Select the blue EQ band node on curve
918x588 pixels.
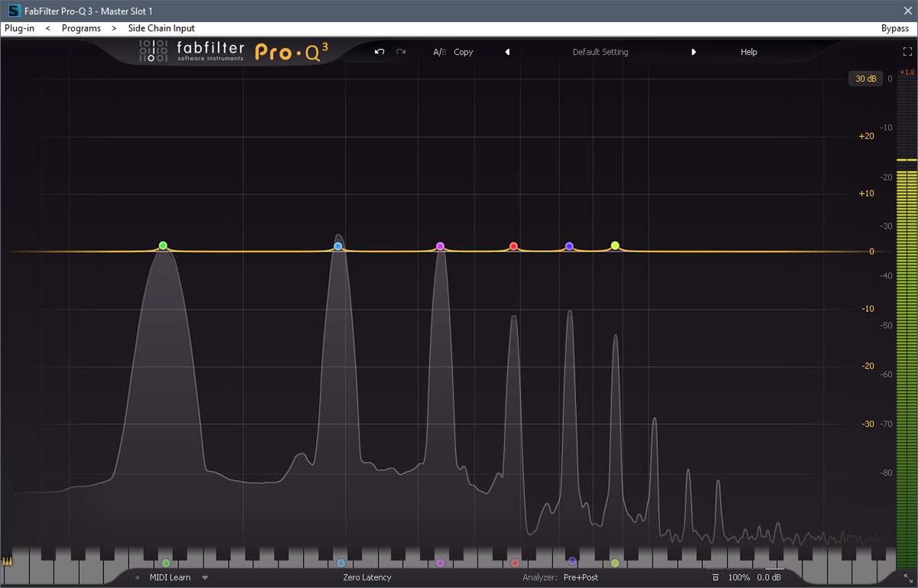coord(338,246)
